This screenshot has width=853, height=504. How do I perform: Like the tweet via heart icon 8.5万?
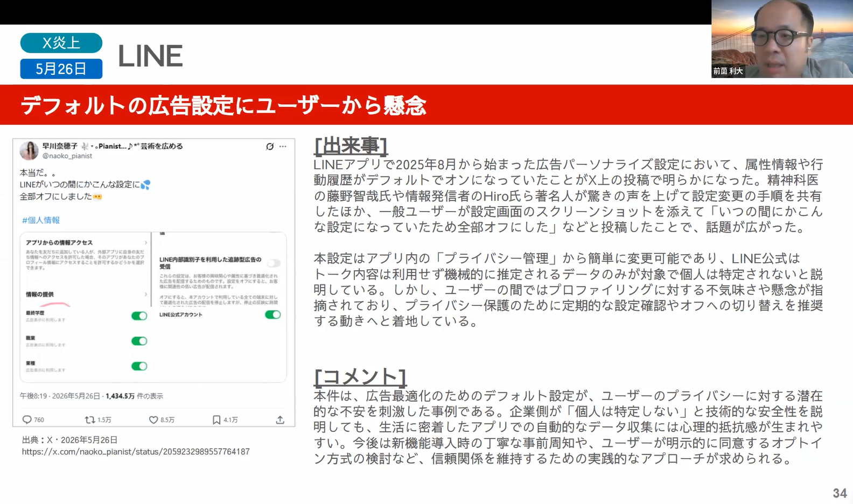coord(153,419)
